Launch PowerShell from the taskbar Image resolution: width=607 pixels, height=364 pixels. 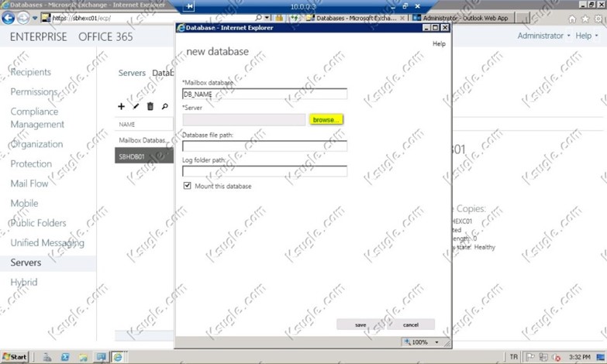[65, 357]
